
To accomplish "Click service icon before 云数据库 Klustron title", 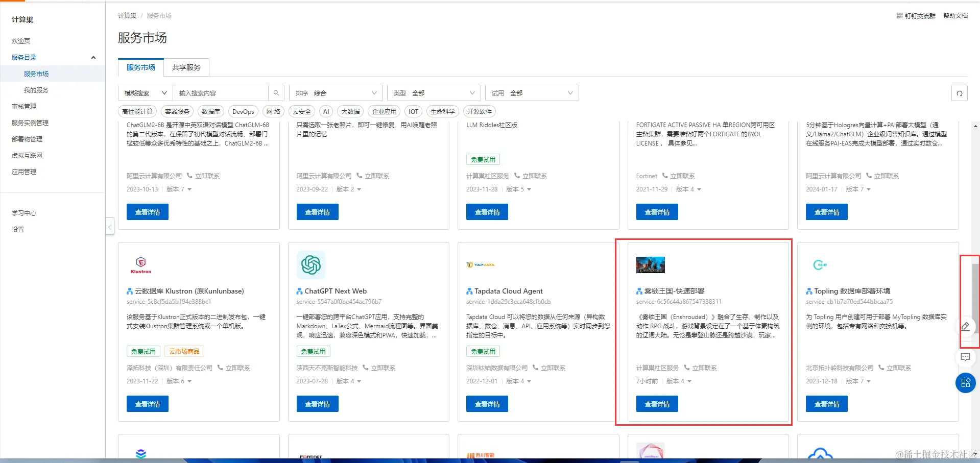I will pos(130,291).
